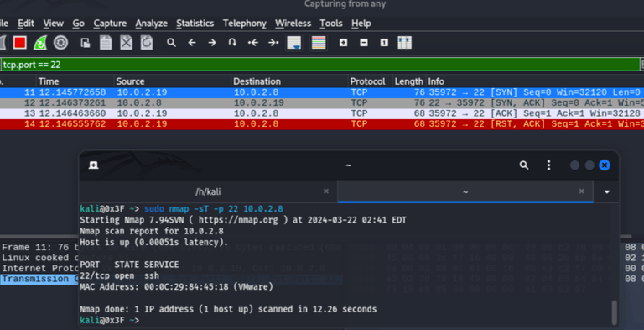Open the Help menu
The height and width of the screenshot is (330, 644).
click(361, 24)
